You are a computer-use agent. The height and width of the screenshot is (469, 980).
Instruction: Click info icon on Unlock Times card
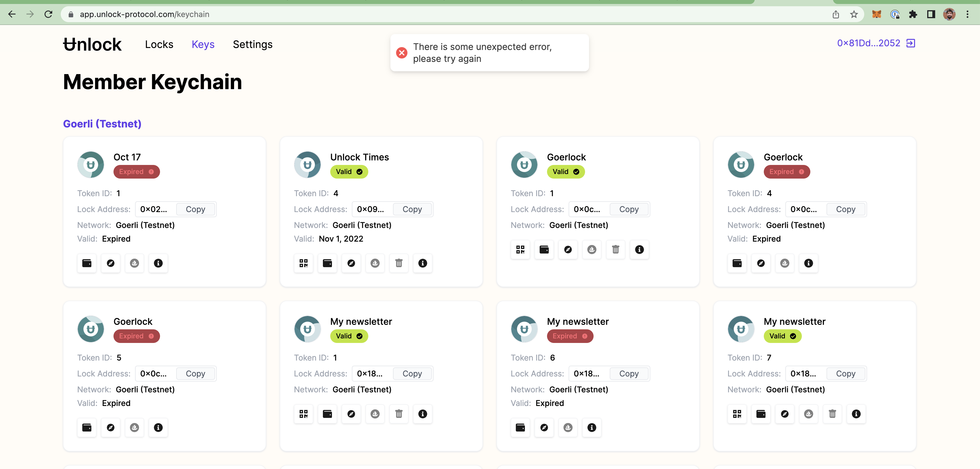(422, 263)
